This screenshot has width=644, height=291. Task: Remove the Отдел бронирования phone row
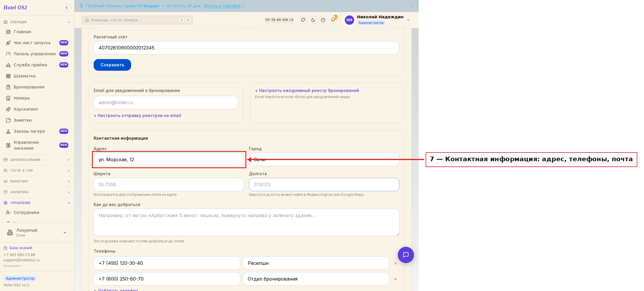pos(395,279)
